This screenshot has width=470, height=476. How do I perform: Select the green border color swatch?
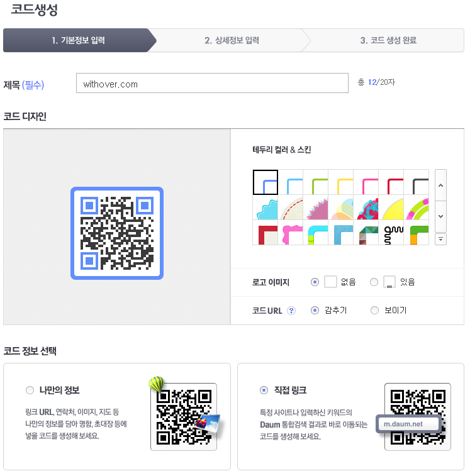pos(316,182)
